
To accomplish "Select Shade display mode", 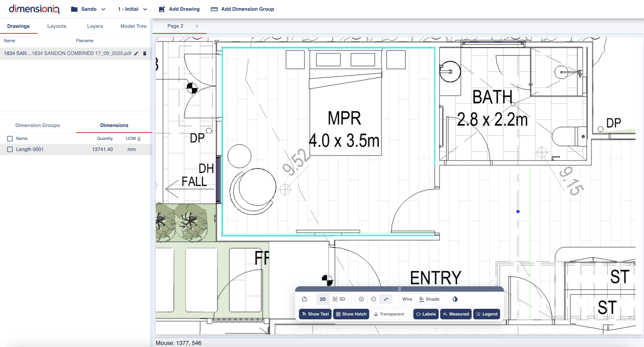I will click(429, 299).
